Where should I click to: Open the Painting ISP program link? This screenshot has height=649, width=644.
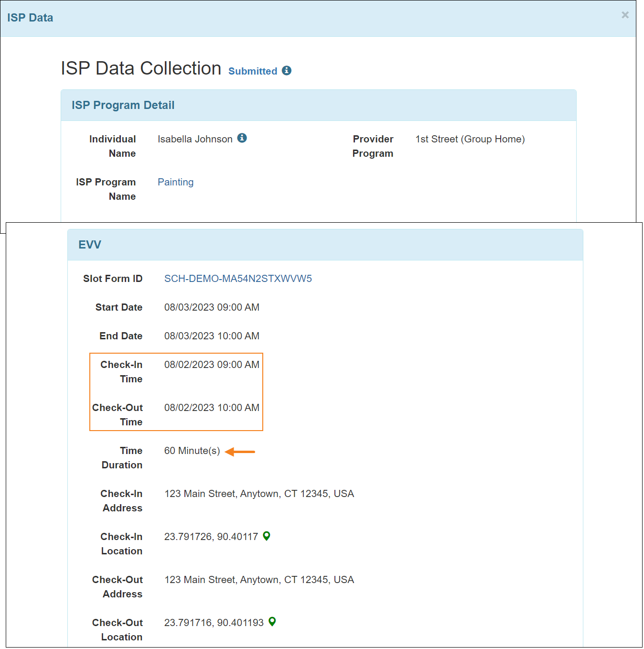click(x=176, y=182)
